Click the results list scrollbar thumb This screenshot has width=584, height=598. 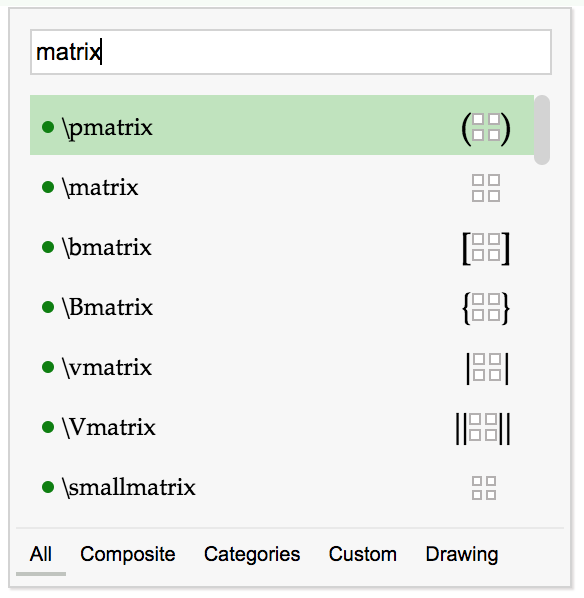pyautogui.click(x=542, y=130)
